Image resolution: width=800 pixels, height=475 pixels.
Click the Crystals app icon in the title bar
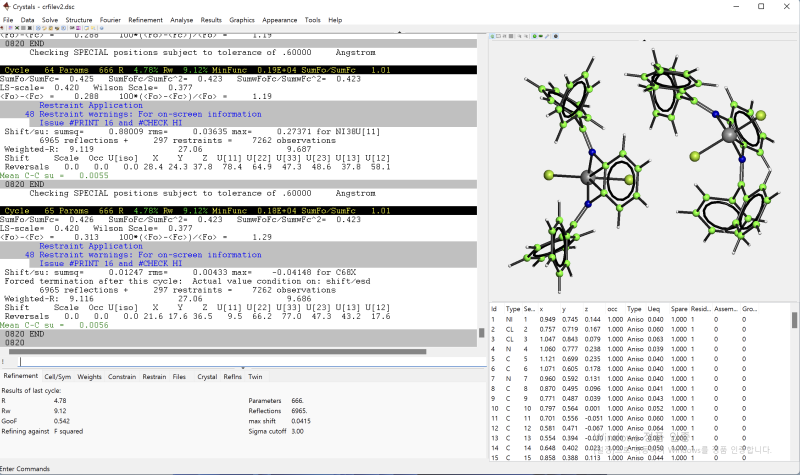[7, 6]
